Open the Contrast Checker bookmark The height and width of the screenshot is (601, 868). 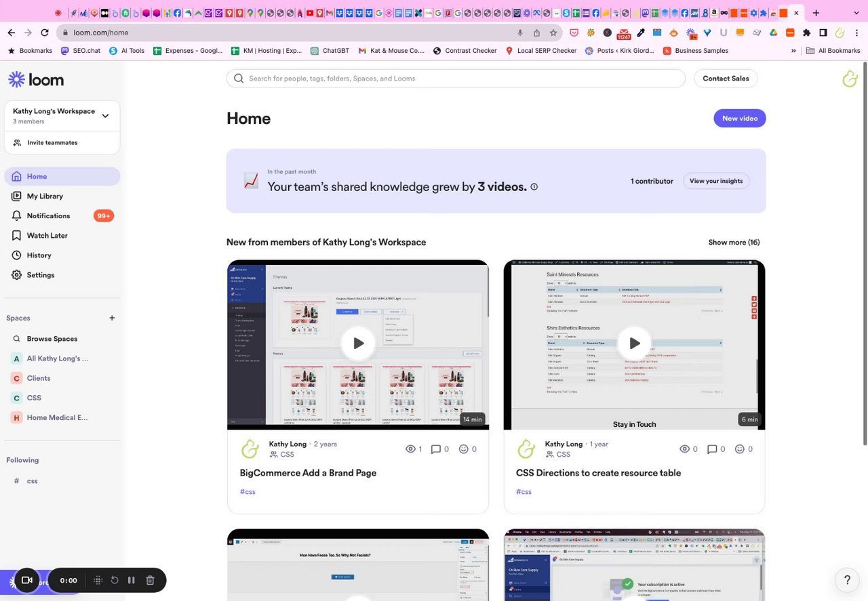click(x=465, y=51)
